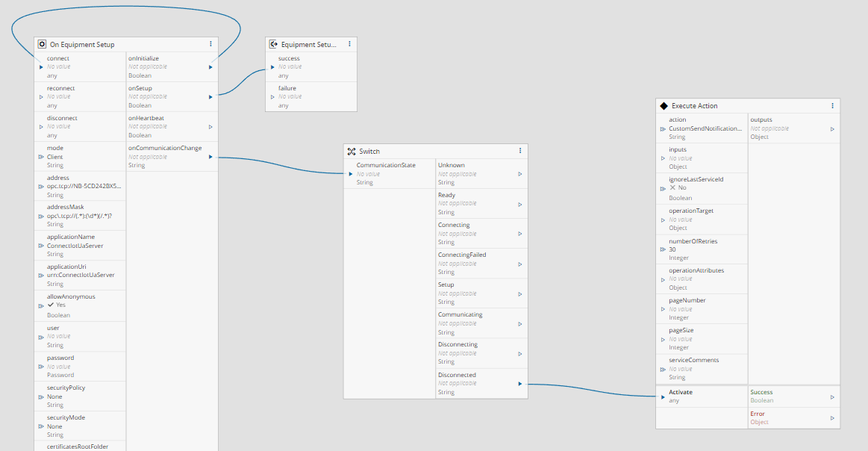Select the applicationUri value urn:ConnectIotUaServer
Image resolution: width=868 pixels, height=451 pixels.
[81, 275]
